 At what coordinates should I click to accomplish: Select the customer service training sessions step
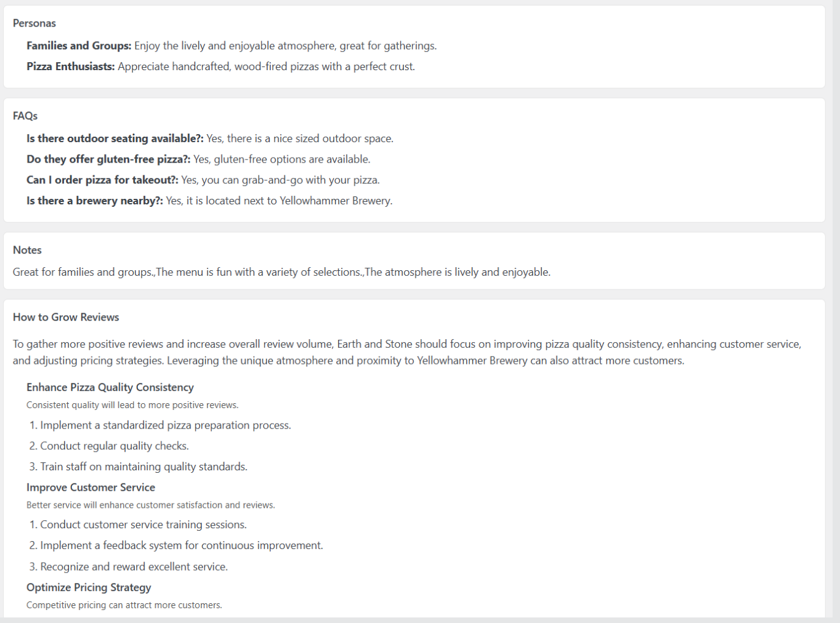(x=143, y=525)
